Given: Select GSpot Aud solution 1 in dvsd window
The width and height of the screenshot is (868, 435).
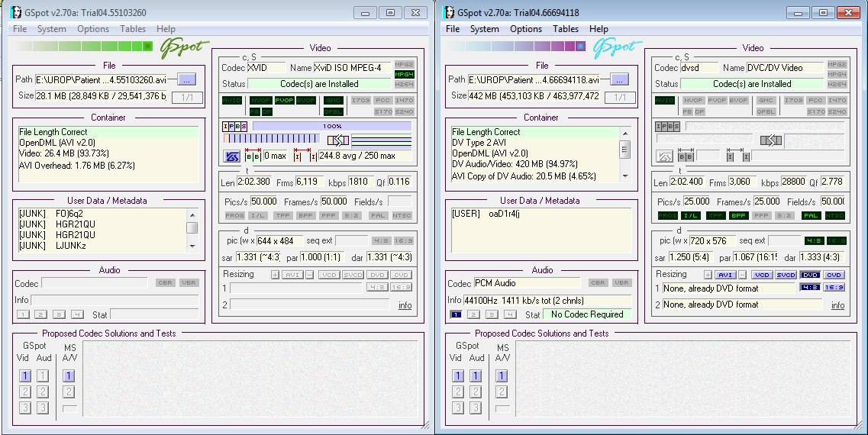Looking at the screenshot, I should click(476, 375).
